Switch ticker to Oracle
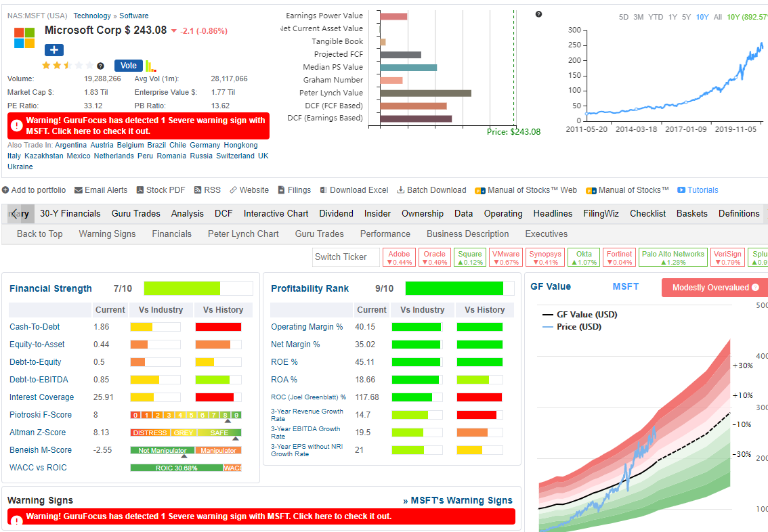768x532 pixels. click(x=434, y=257)
